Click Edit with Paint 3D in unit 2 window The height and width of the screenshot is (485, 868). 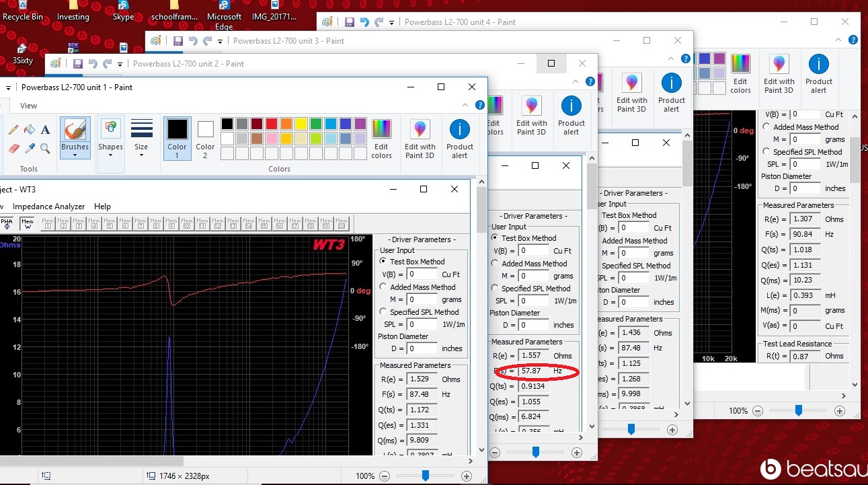pos(532,116)
